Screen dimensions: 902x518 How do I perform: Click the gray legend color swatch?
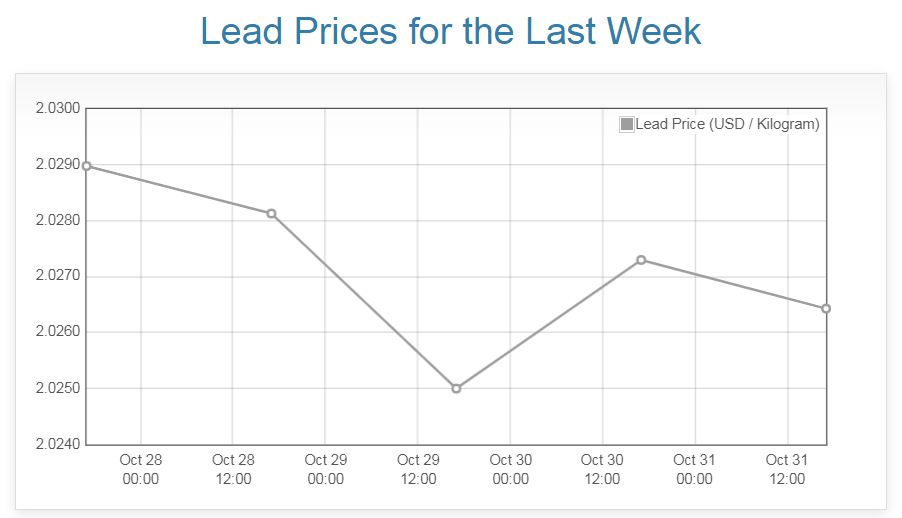click(x=627, y=124)
